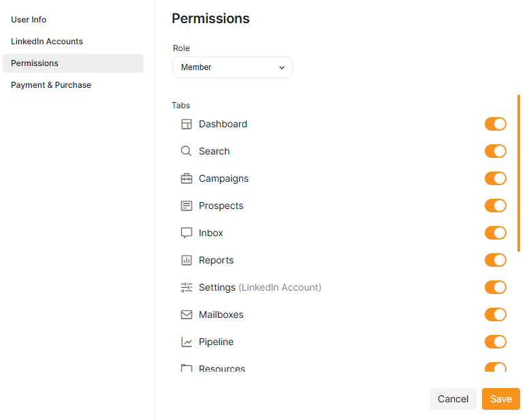
Task: Click the Settings sliders icon
Action: (x=187, y=287)
